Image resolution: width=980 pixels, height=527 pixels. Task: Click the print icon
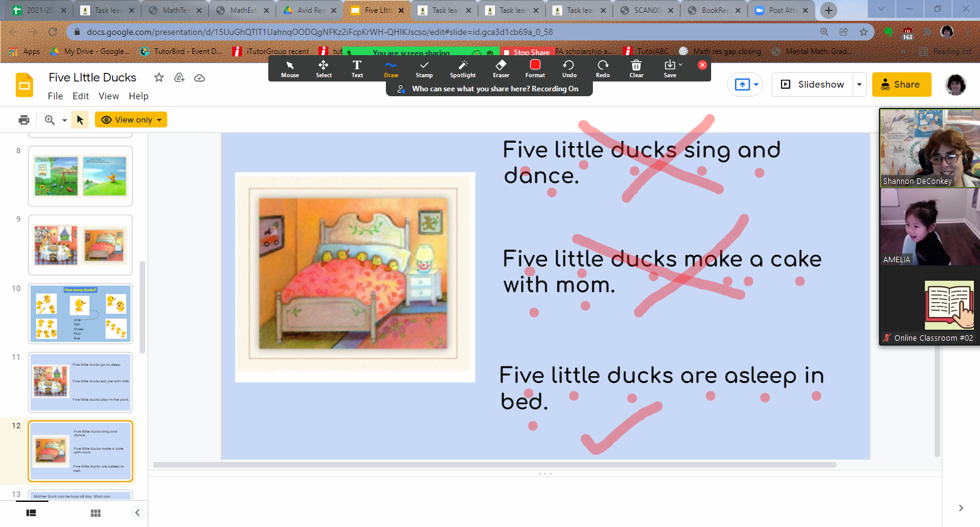24,120
